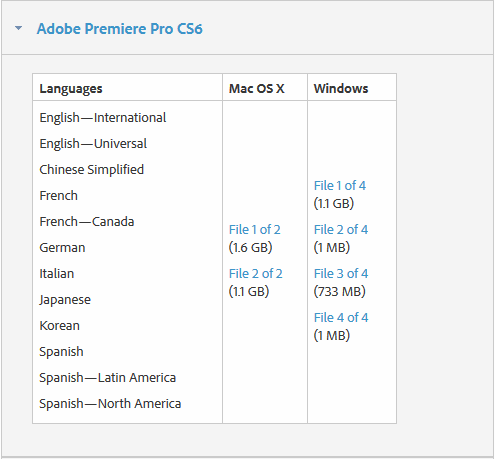Select the French—Canada language entry

87,222
